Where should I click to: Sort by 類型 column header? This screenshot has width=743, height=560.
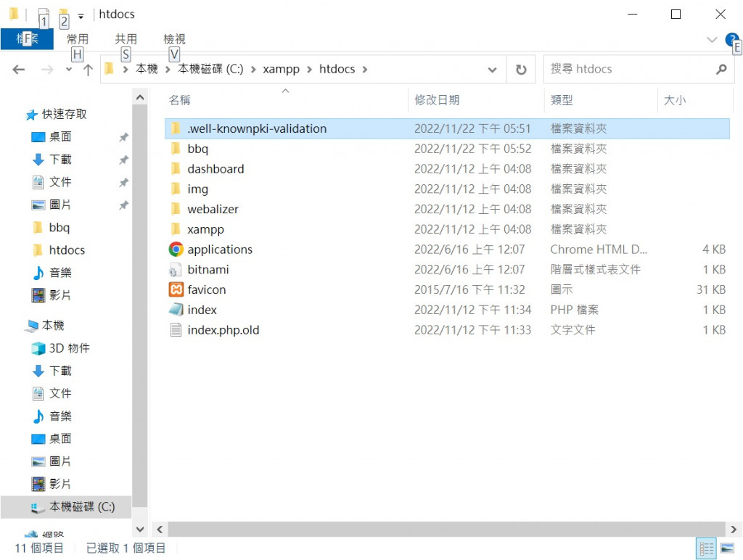[x=601, y=100]
